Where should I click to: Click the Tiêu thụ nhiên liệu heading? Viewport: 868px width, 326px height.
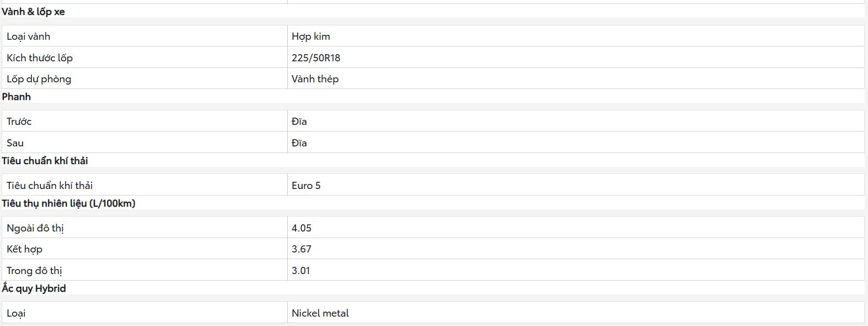coord(68,203)
